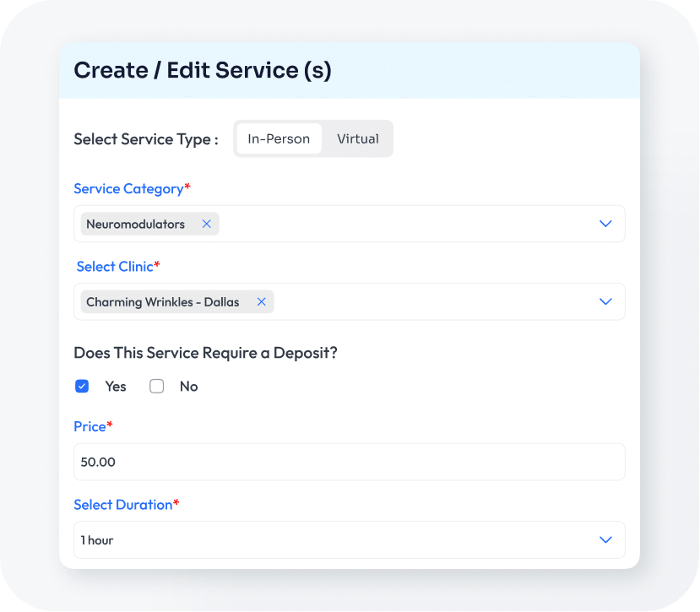Screen dimensions: 700x612
Task: Remove the Charming Wrinkles - Dallas tag
Action: [261, 301]
